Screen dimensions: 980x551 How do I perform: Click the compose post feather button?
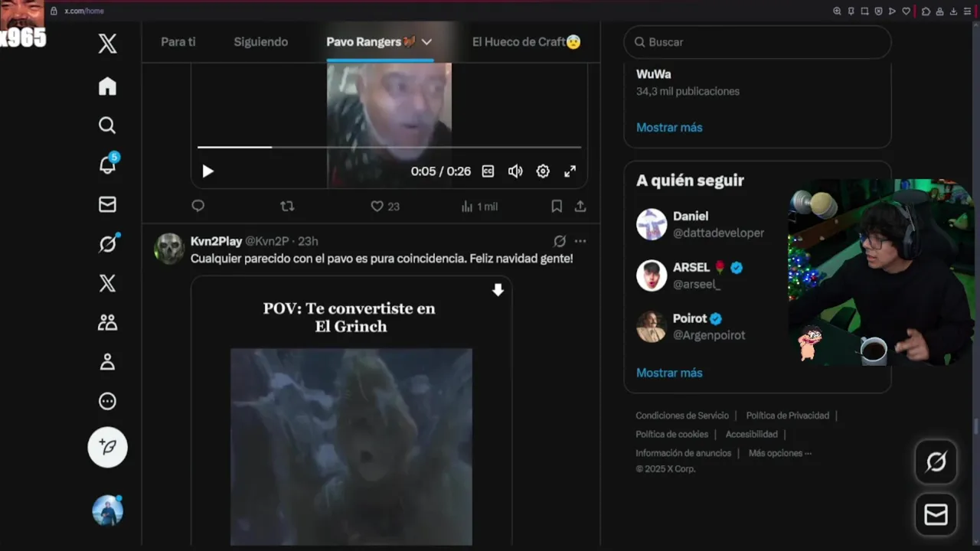[107, 447]
